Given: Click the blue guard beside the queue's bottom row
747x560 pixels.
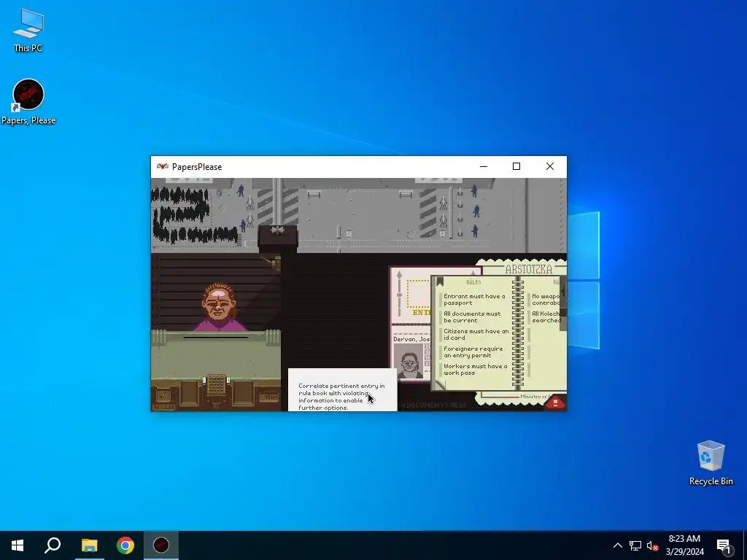Looking at the screenshot, I should pos(244,225).
